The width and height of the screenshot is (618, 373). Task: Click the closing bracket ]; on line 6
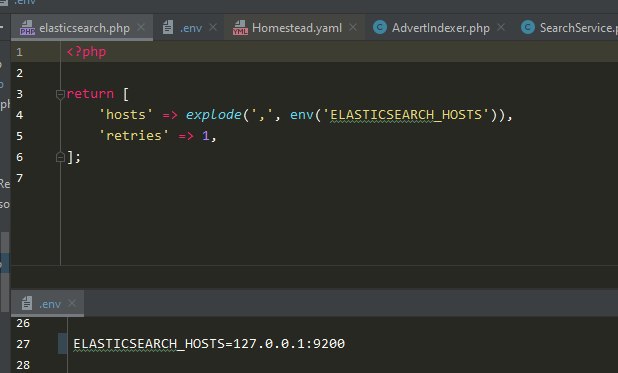pyautogui.click(x=74, y=157)
